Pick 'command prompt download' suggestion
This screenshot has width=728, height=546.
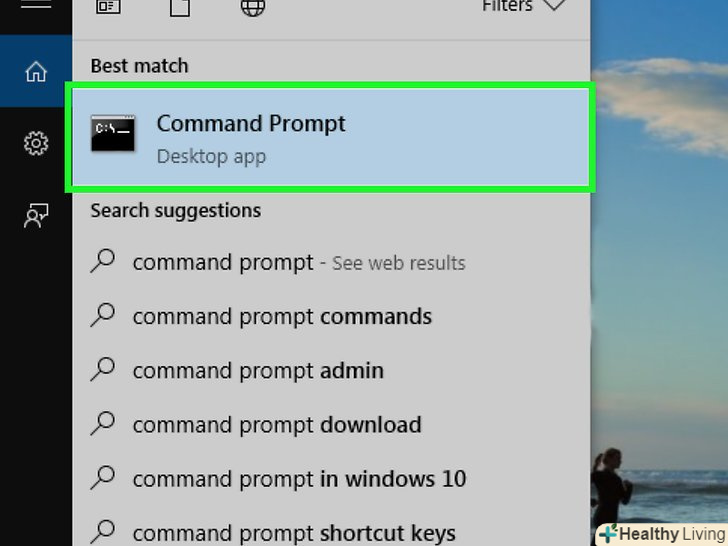click(331, 424)
